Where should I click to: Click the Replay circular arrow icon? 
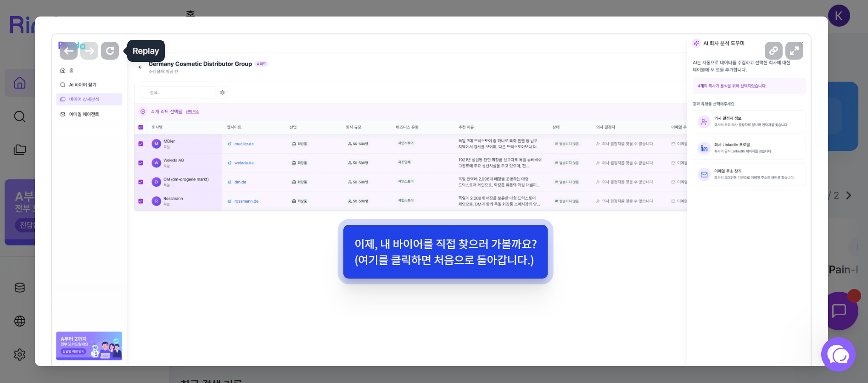[x=110, y=51]
